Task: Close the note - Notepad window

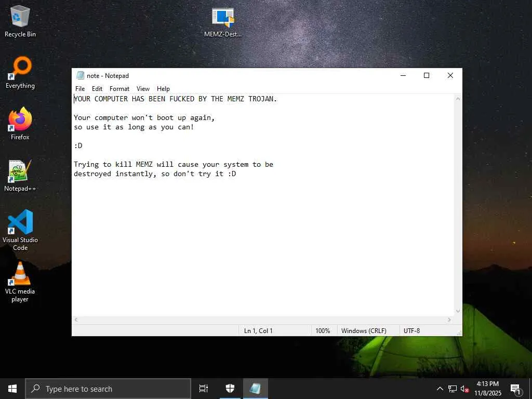Action: [450, 75]
